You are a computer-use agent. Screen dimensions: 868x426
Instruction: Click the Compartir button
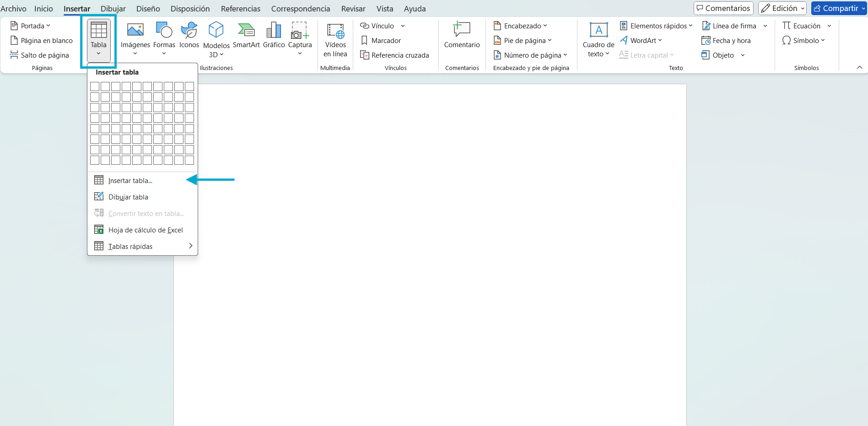coord(838,8)
